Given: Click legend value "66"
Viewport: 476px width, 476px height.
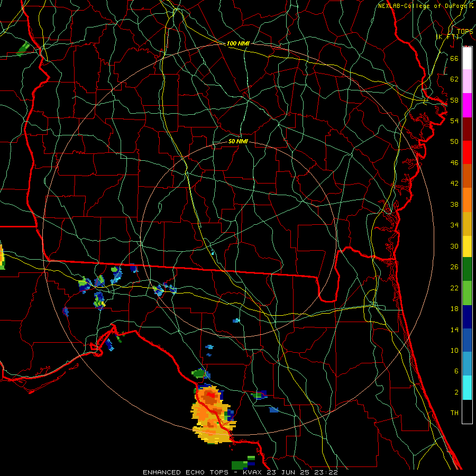Looking at the screenshot, I should coord(454,58).
